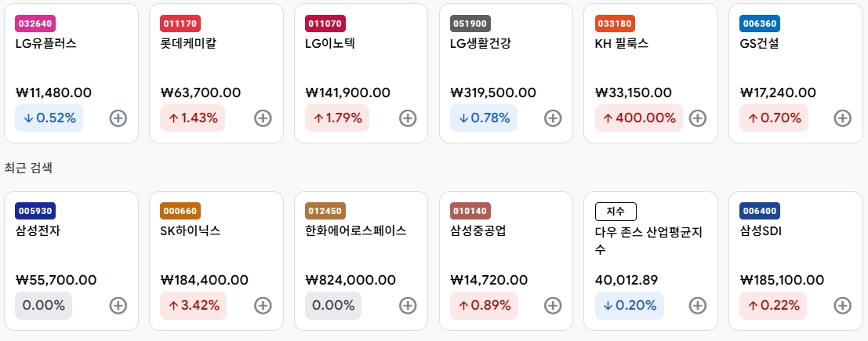Click the 0.78% down chip on LG생활건강
The width and height of the screenshot is (868, 341).
coord(484,118)
